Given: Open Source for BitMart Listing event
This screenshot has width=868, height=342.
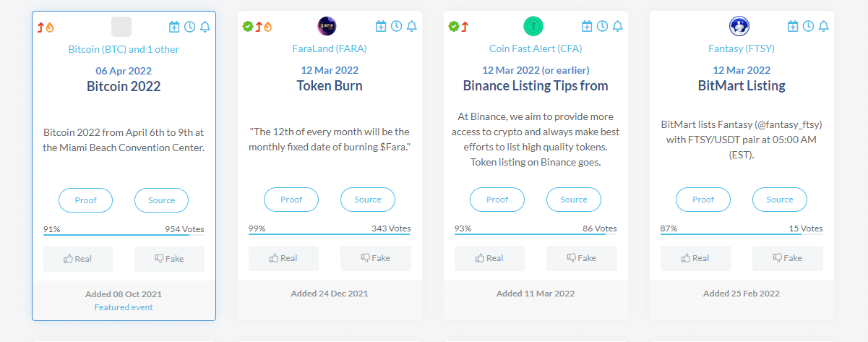Looking at the screenshot, I should point(779,200).
